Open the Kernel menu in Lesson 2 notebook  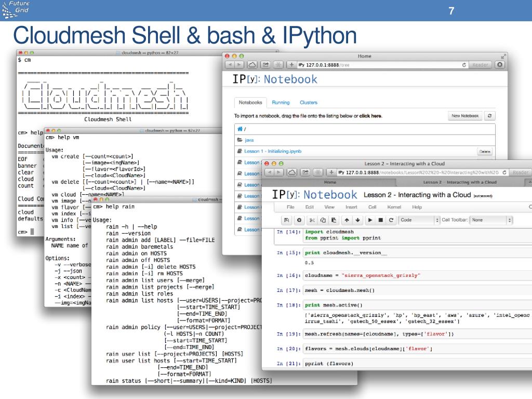tap(394, 207)
